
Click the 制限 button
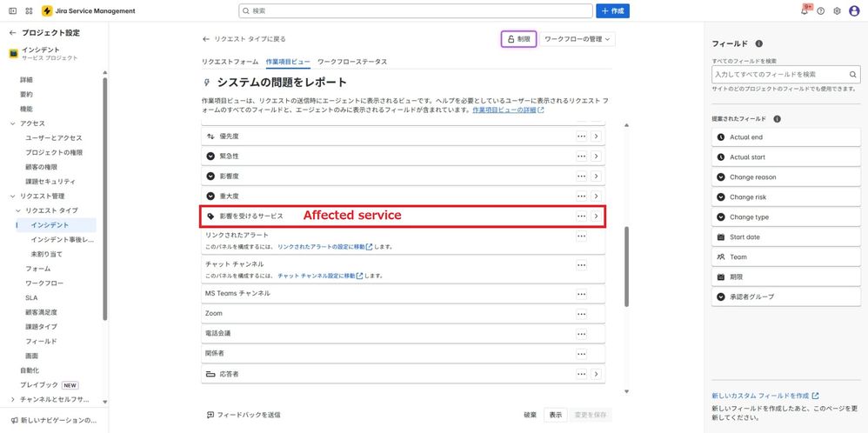518,39
